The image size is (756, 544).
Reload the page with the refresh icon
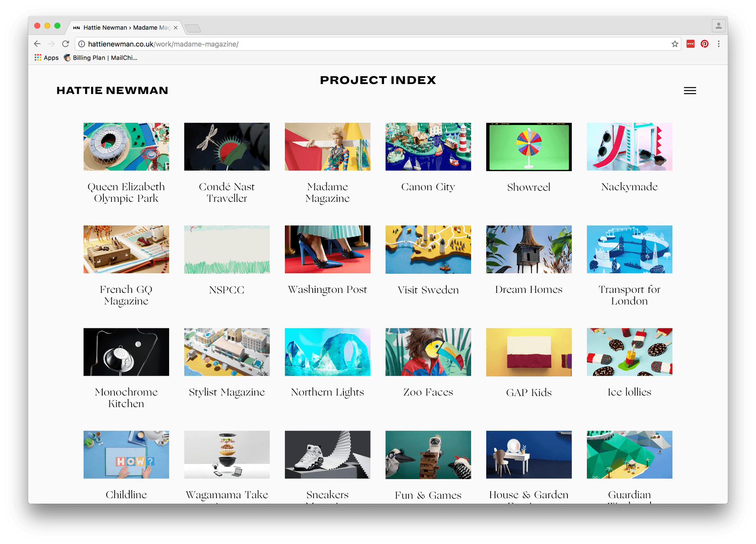66,44
